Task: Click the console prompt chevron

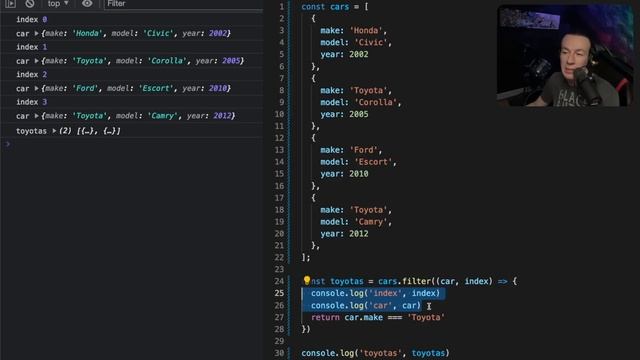Action: click(x=7, y=144)
